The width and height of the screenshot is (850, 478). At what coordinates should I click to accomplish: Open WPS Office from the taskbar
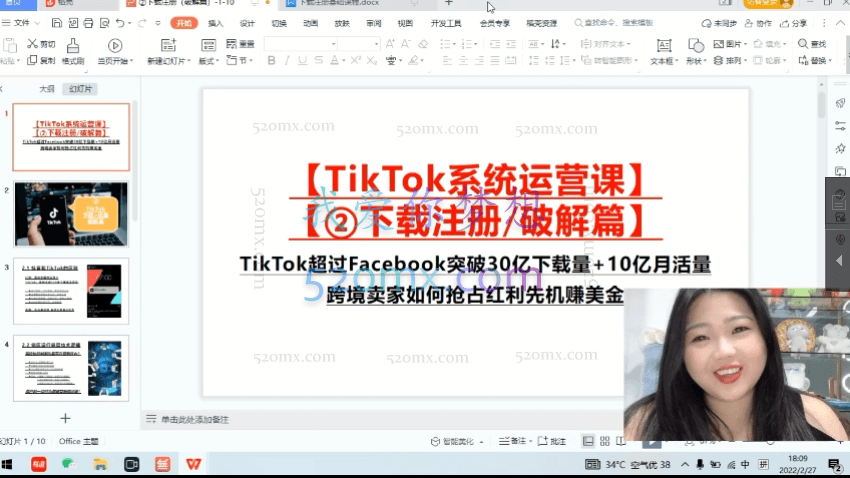[x=193, y=464]
